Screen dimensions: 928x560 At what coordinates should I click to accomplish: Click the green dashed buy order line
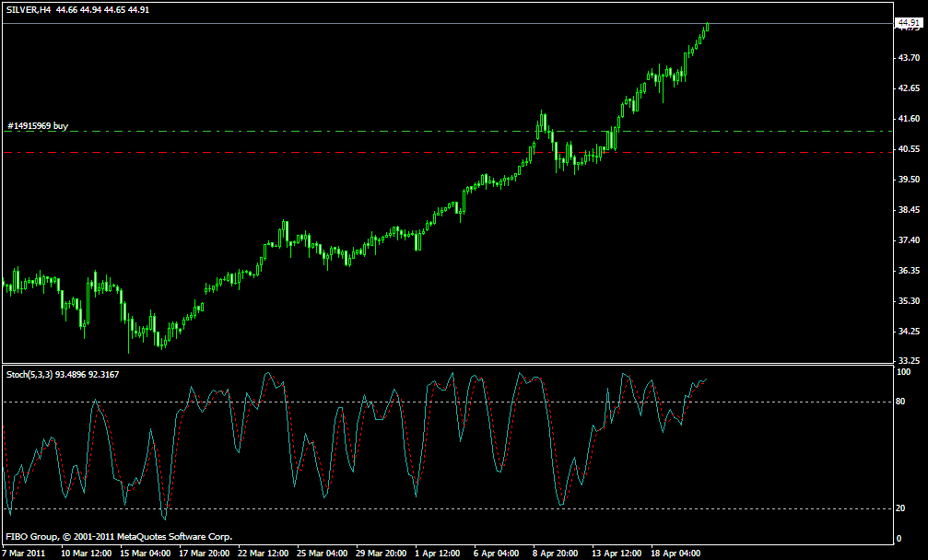coord(448,132)
